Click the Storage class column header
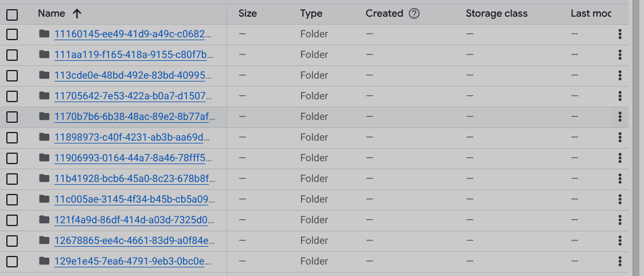644x276 pixels. pos(496,13)
